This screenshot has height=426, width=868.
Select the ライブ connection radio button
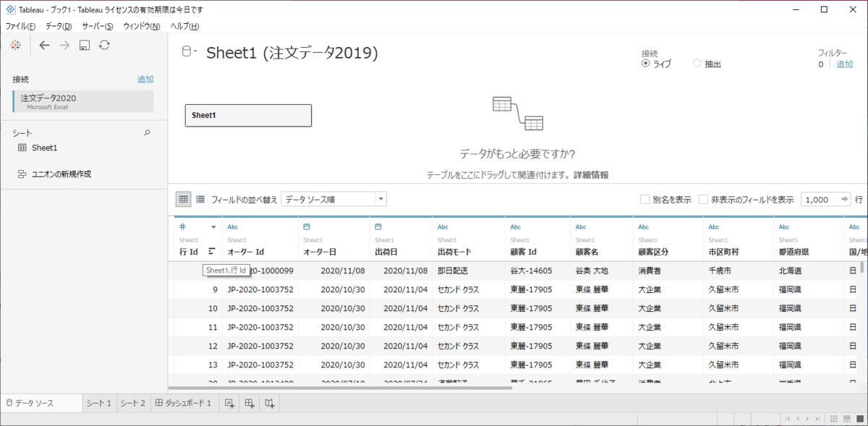point(646,64)
